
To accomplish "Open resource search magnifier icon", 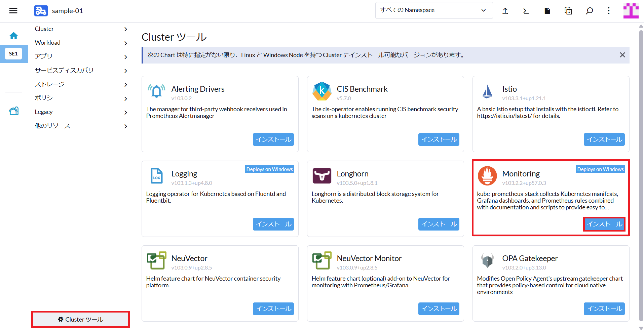I will click(x=589, y=11).
